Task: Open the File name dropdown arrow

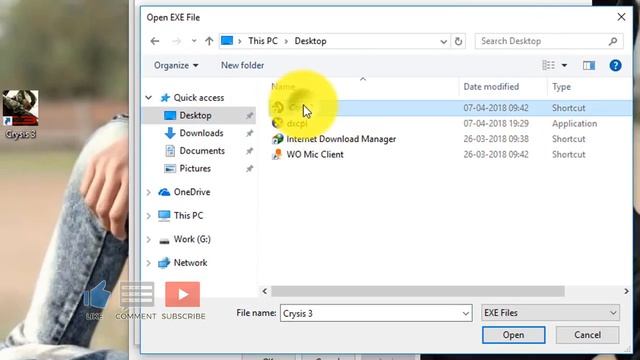Action: click(x=466, y=313)
